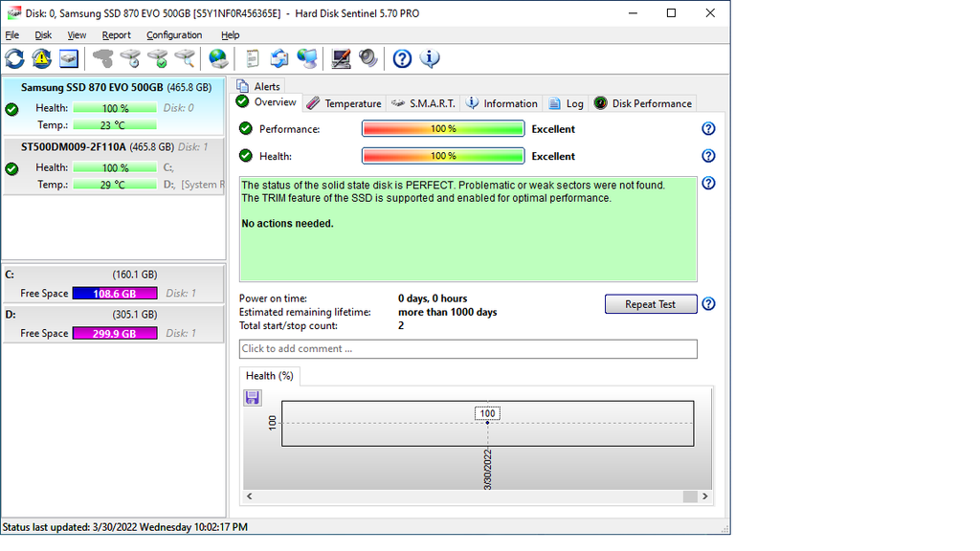
Task: Click the info speech bubble toolbar icon
Action: tap(430, 58)
